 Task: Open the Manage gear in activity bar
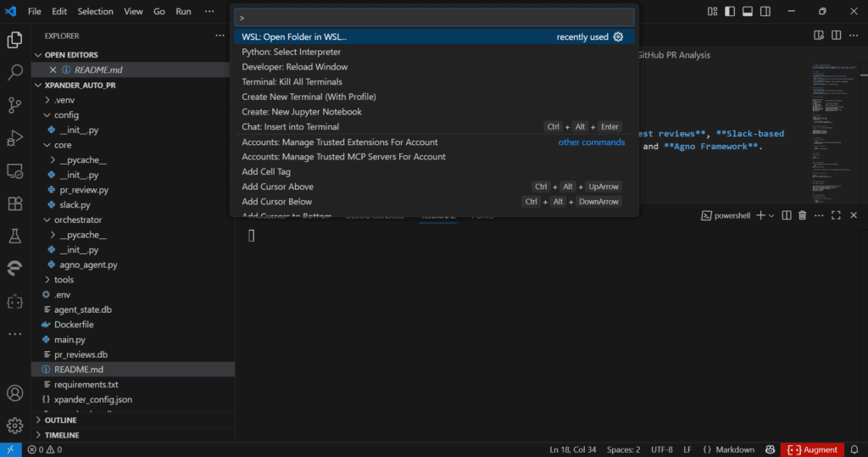tap(15, 426)
